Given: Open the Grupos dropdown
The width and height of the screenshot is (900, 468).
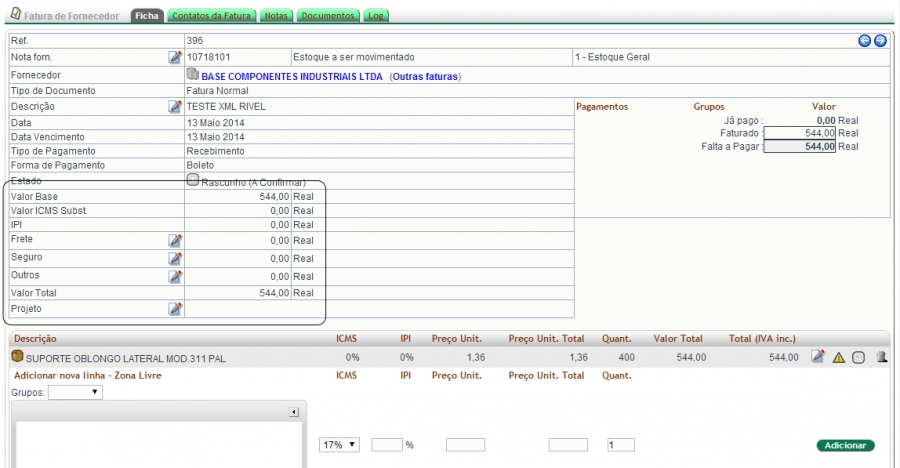Looking at the screenshot, I should click(x=75, y=392).
